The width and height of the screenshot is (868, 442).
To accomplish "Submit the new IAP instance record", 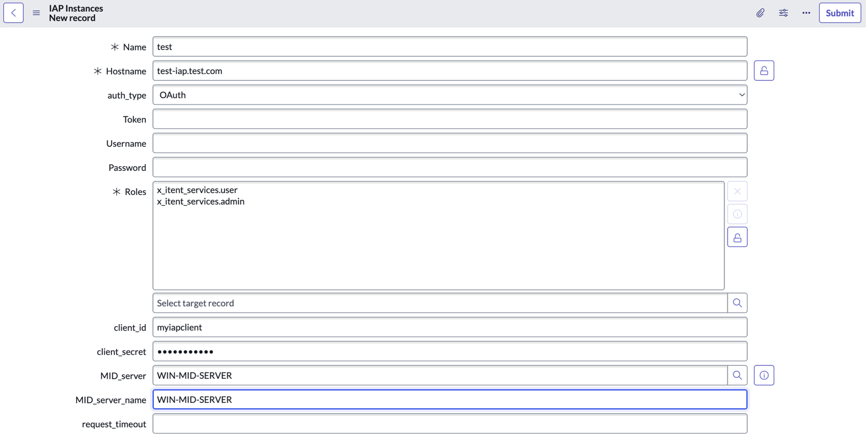I will (x=840, y=13).
